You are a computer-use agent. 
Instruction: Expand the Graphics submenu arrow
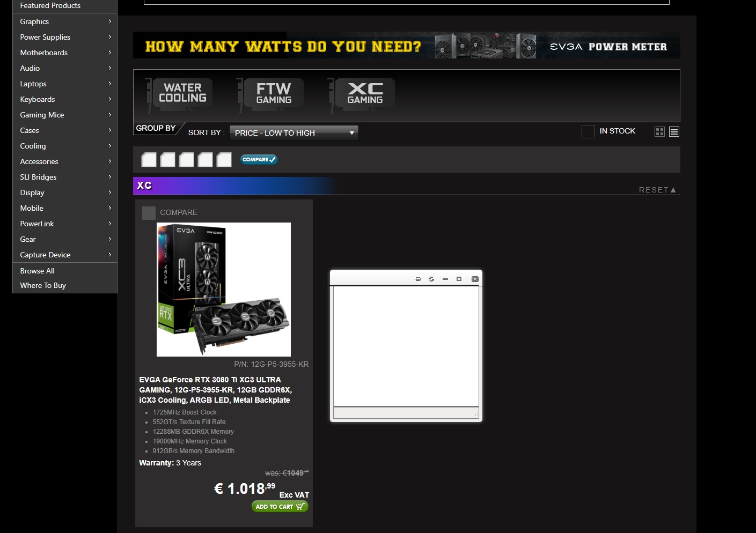coord(109,21)
